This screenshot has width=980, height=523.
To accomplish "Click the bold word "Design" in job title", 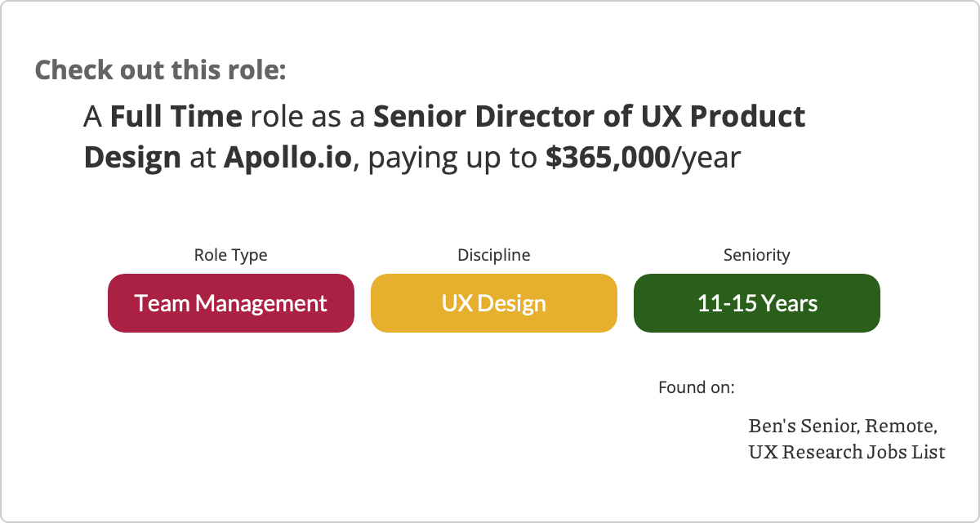I will coord(132,157).
